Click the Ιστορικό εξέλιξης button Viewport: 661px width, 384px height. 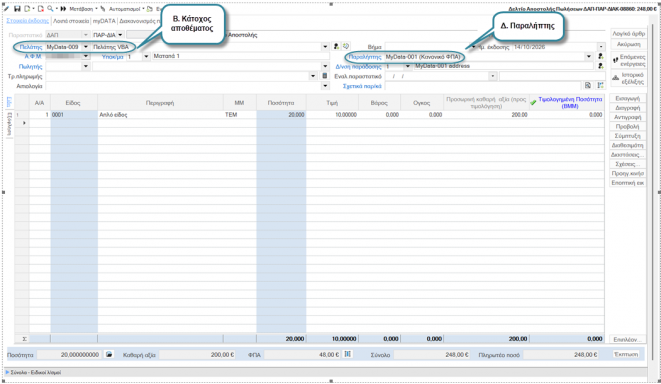[628, 78]
